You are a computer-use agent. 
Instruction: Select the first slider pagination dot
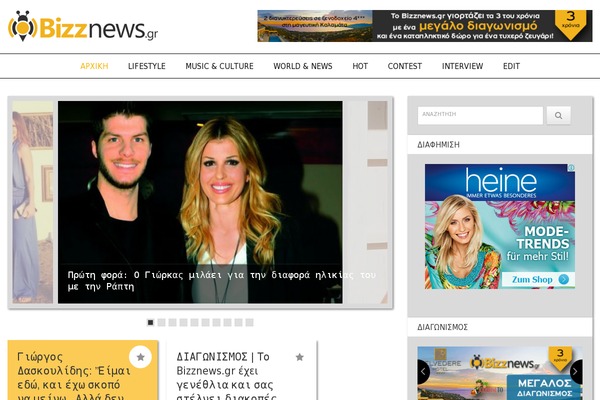tap(150, 323)
